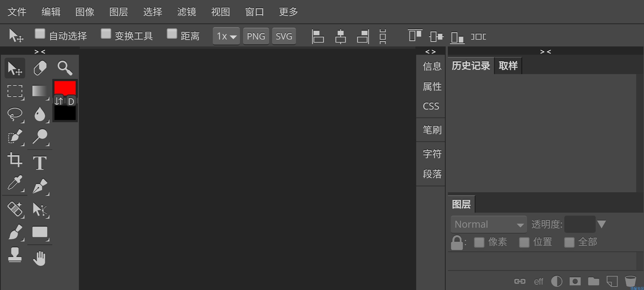Collapse the left toolbox panel
This screenshot has width=644, height=290.
coord(40,52)
